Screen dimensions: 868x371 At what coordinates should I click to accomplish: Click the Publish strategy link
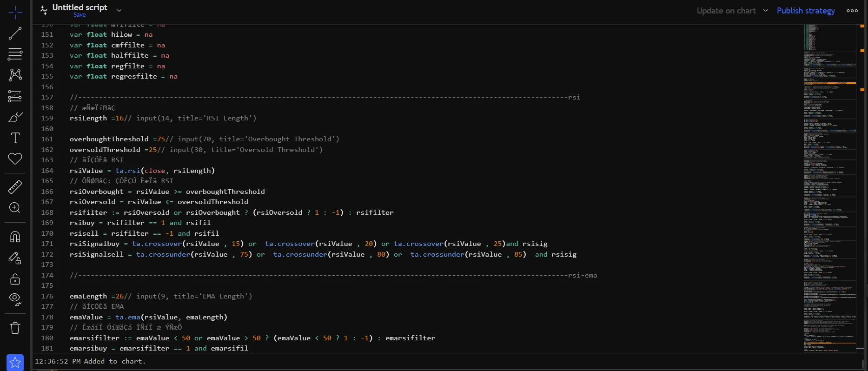(806, 11)
